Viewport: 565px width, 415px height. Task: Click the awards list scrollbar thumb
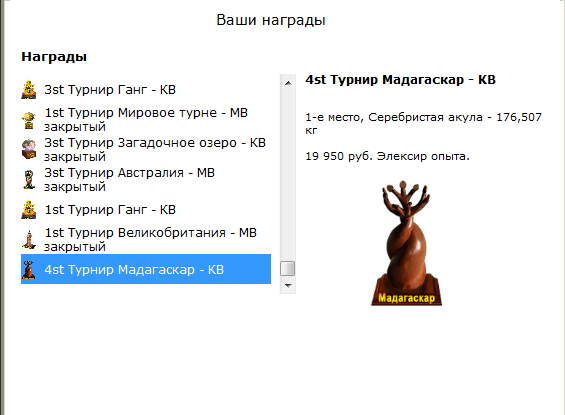pos(288,268)
